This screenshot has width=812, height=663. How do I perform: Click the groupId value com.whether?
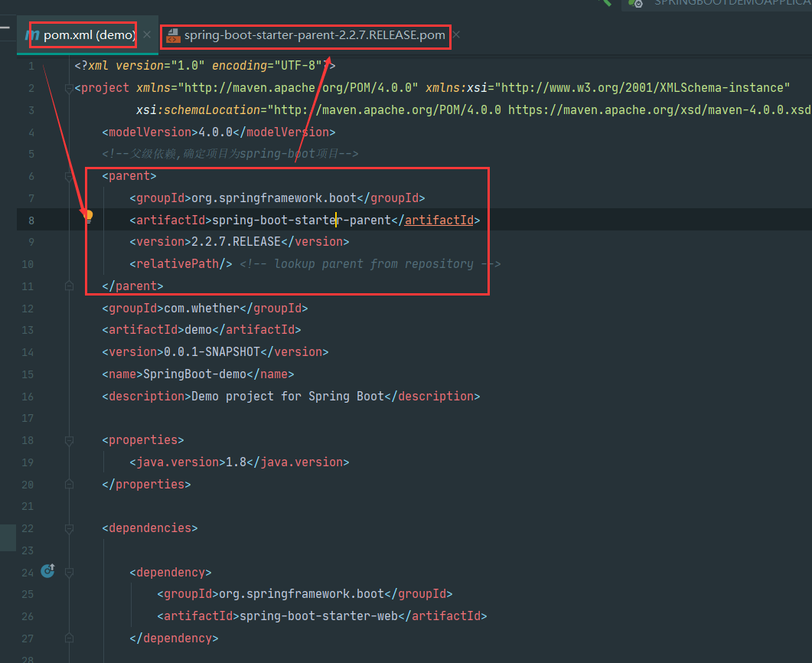pyautogui.click(x=201, y=309)
